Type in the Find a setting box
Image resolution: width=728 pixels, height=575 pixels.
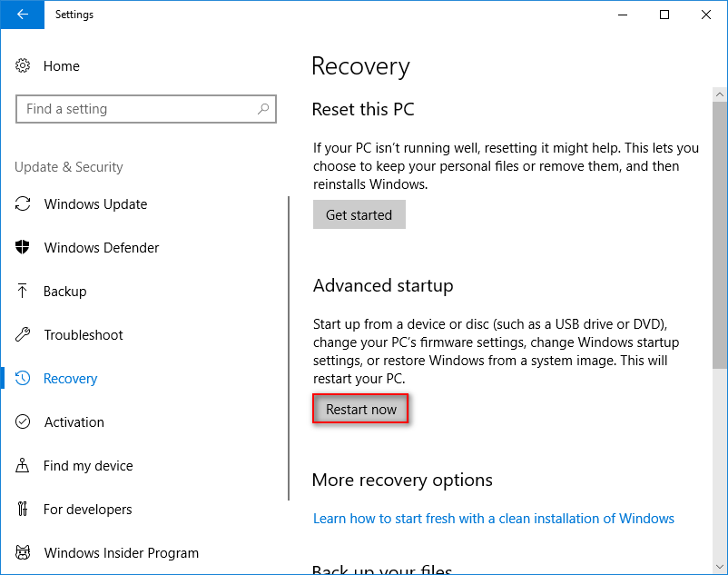click(x=136, y=109)
